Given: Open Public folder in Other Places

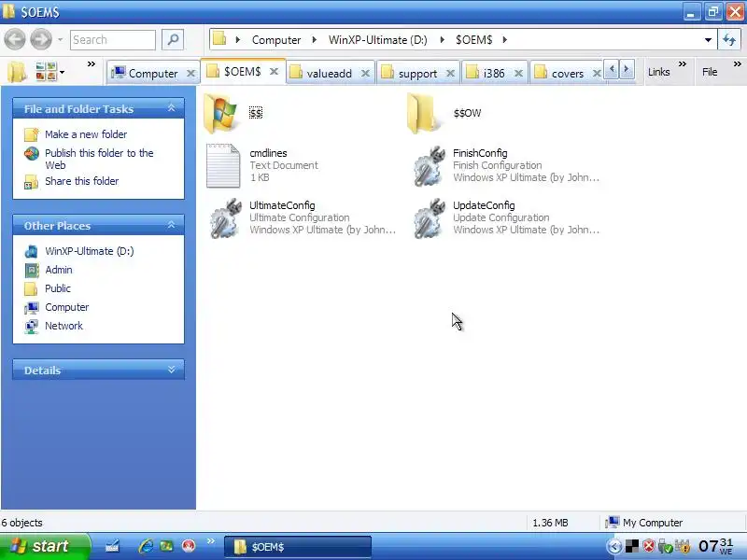Looking at the screenshot, I should (x=58, y=288).
